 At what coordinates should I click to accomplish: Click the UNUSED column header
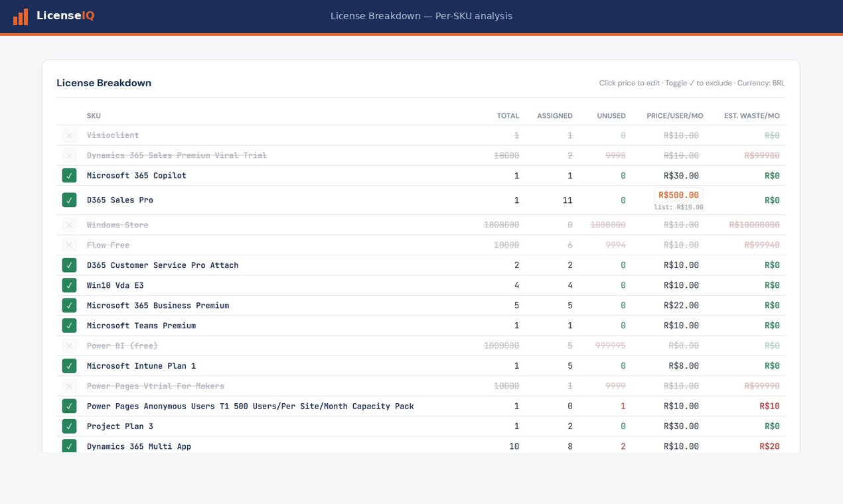[x=611, y=115]
